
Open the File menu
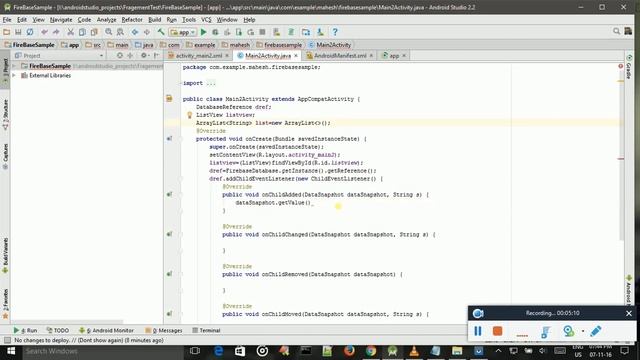tap(7, 20)
